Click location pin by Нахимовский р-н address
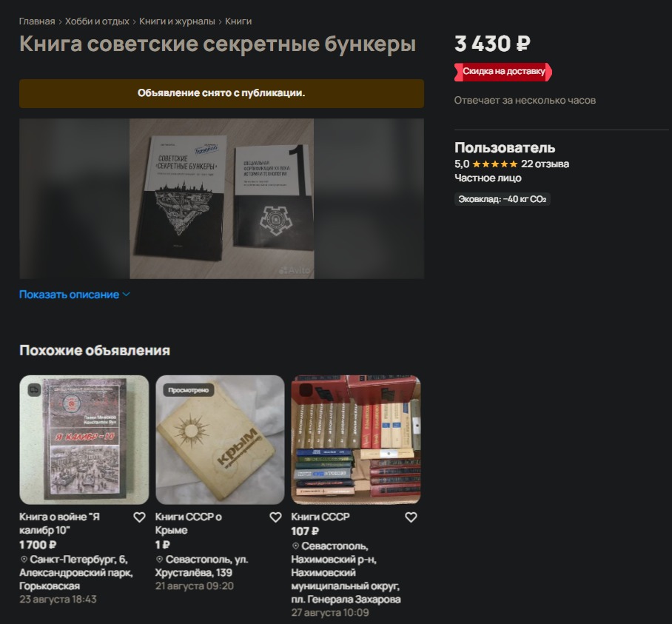The height and width of the screenshot is (624, 672). pos(295,546)
